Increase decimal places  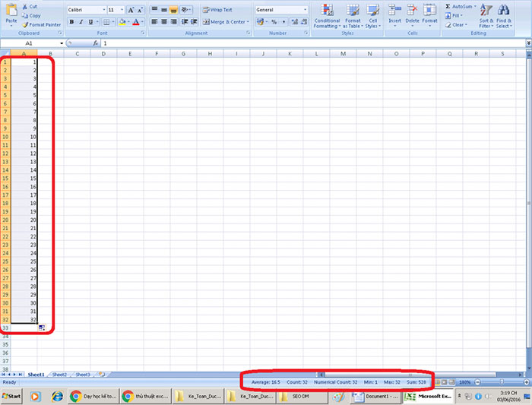[295, 22]
